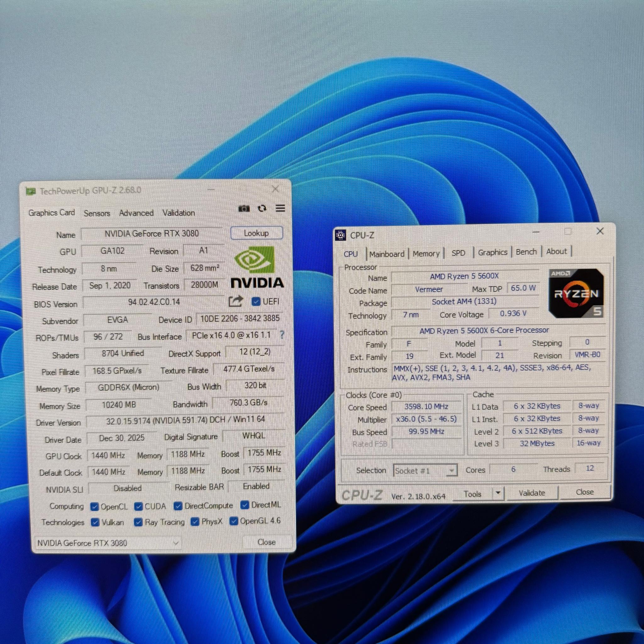The width and height of the screenshot is (644, 644).
Task: Open the Memory tab in CPU-Z
Action: [426, 254]
